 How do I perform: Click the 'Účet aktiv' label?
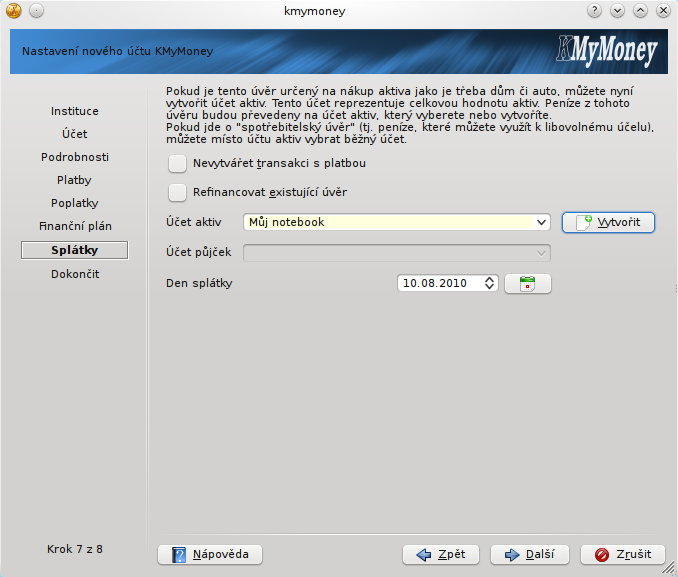(194, 222)
